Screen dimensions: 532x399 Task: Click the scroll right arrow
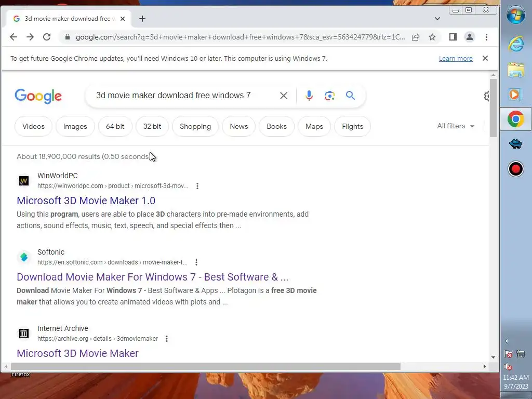point(485,366)
